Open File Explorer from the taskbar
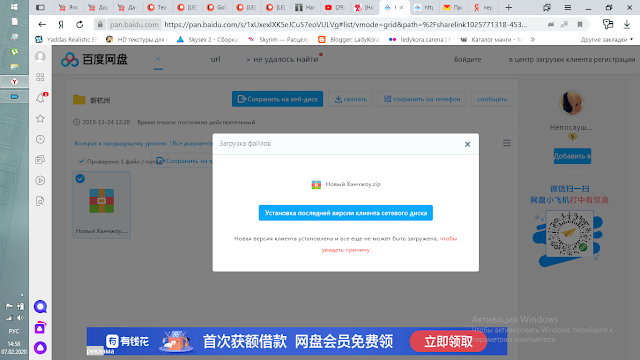Screen dimensions: 640x360 (14, 67)
